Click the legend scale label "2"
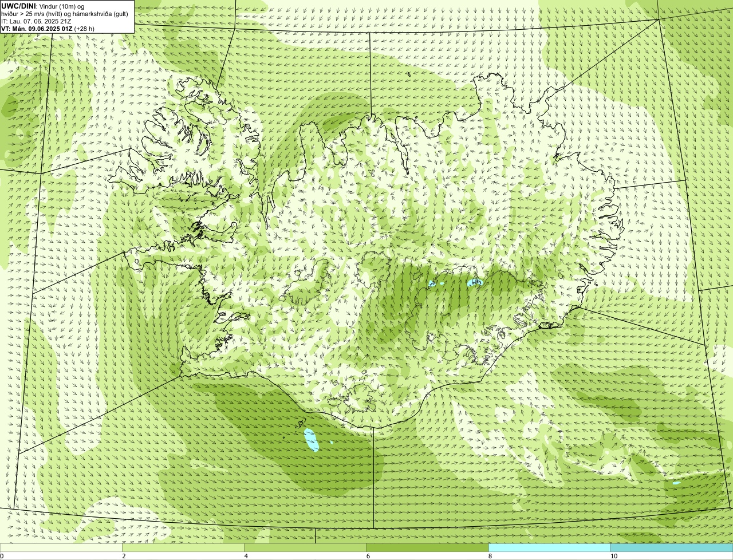Image resolution: width=733 pixels, height=560 pixels. point(124,556)
